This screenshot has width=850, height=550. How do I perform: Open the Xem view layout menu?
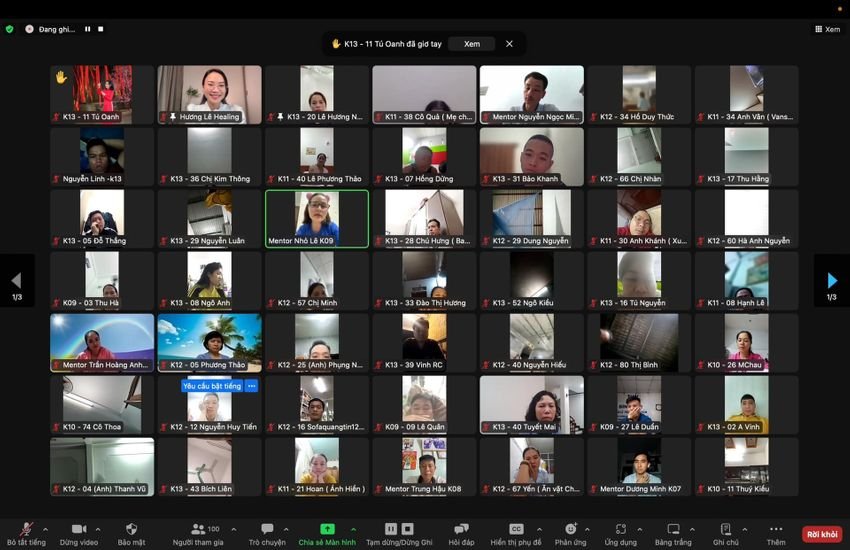pyautogui.click(x=827, y=29)
